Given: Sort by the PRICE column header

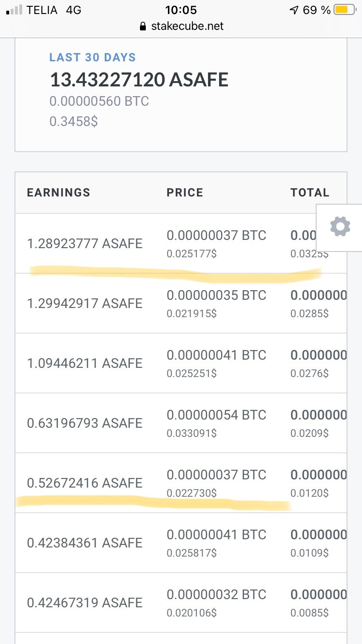Looking at the screenshot, I should tap(185, 193).
